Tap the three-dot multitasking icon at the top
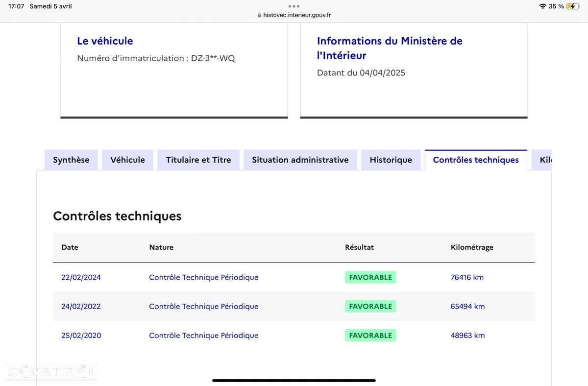Viewport: 588px width, 386px height. [294, 6]
